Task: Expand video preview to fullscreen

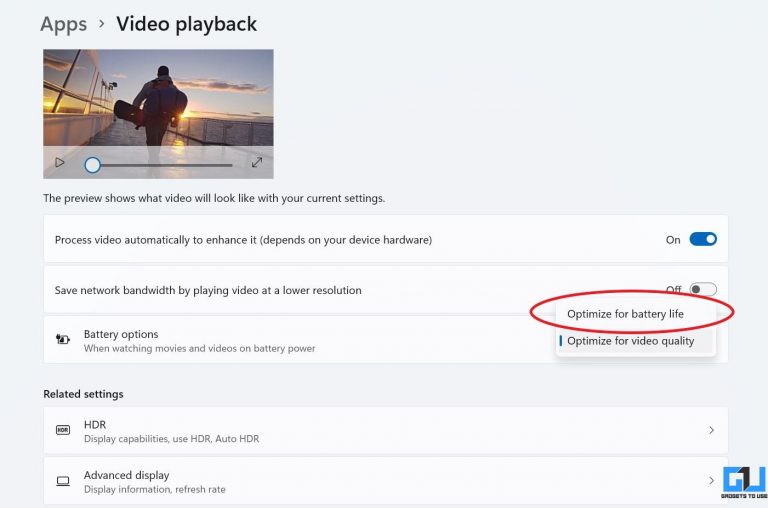Action: pos(257,162)
